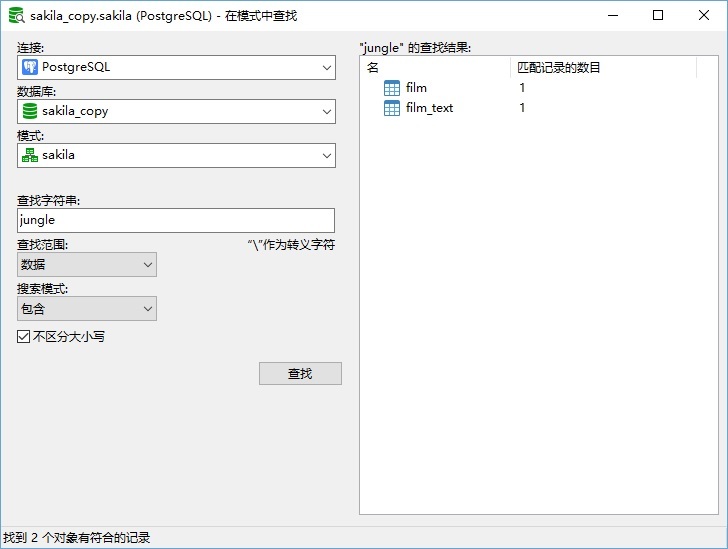Click the sakila schema icon
Viewport: 728px width, 549px height.
click(30, 155)
